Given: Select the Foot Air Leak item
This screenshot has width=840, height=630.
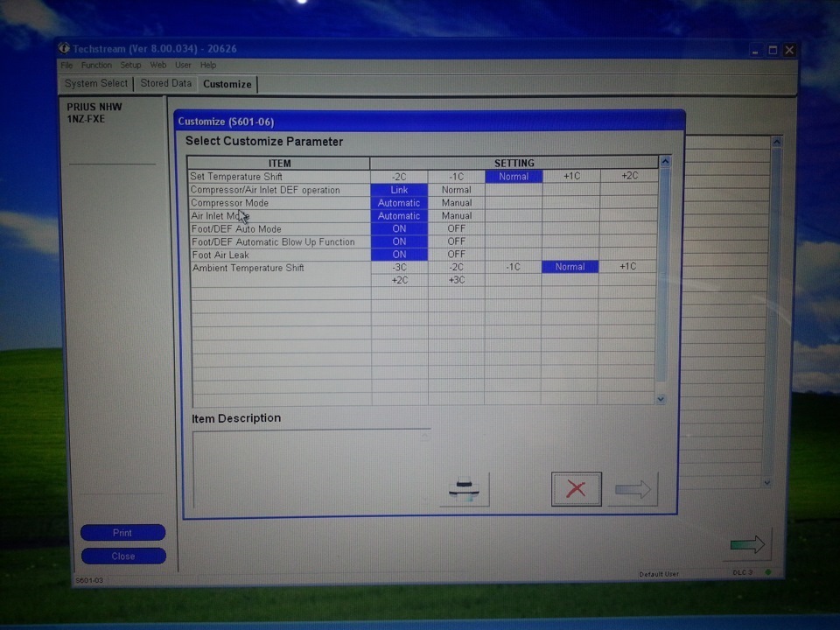Looking at the screenshot, I should [x=281, y=255].
